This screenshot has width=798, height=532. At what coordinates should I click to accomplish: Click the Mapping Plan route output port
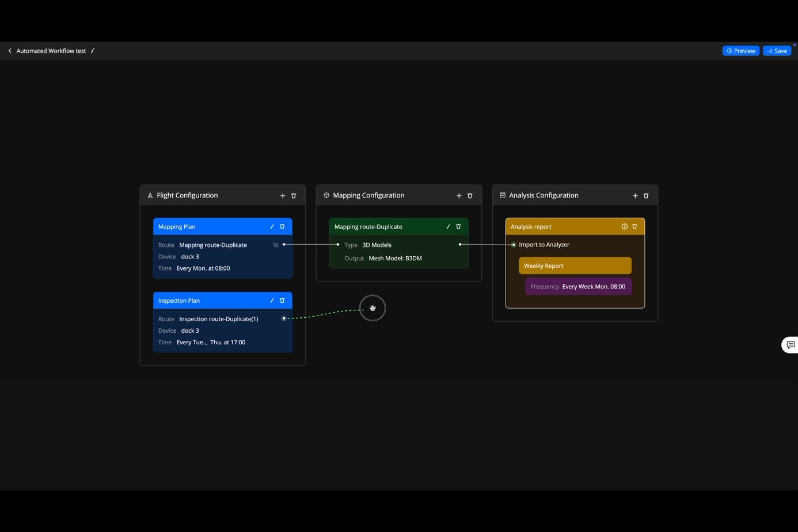click(x=284, y=245)
